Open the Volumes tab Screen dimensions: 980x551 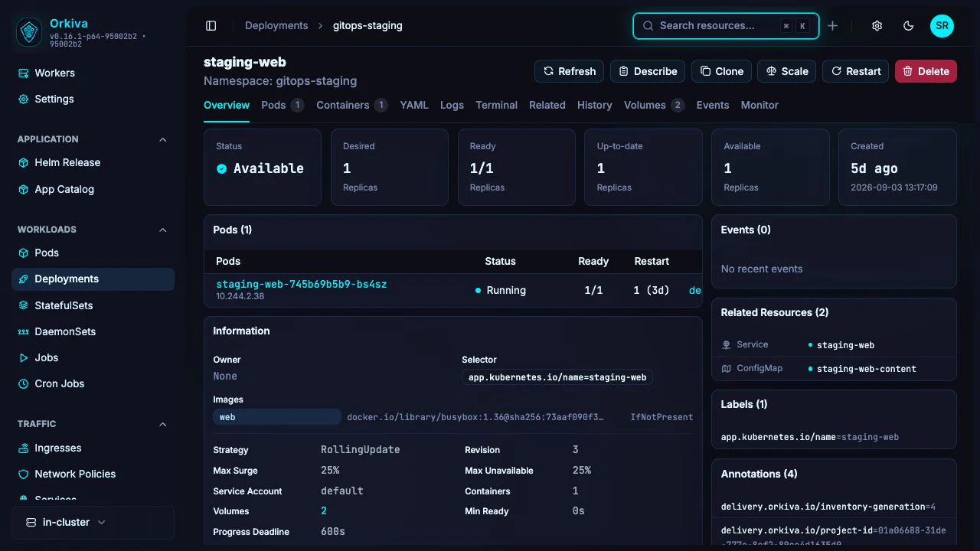point(654,105)
